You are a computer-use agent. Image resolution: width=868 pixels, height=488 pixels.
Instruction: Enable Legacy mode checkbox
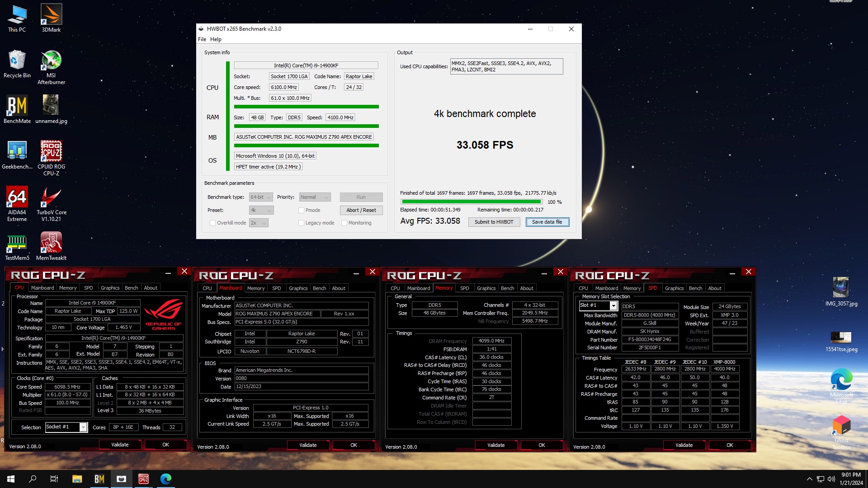click(x=301, y=223)
